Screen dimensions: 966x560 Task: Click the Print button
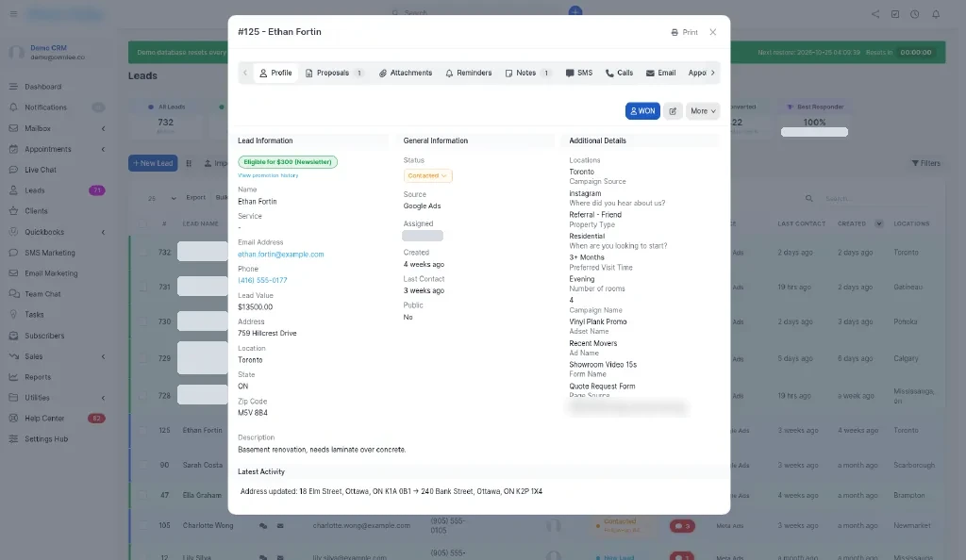[x=685, y=33]
